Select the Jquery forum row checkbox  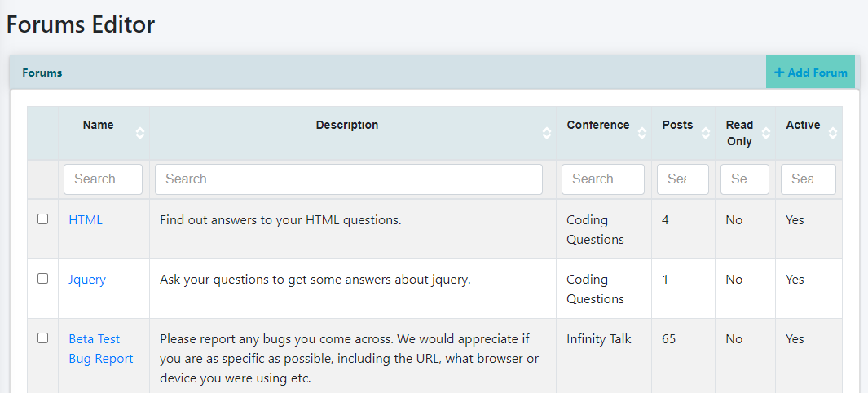43,279
